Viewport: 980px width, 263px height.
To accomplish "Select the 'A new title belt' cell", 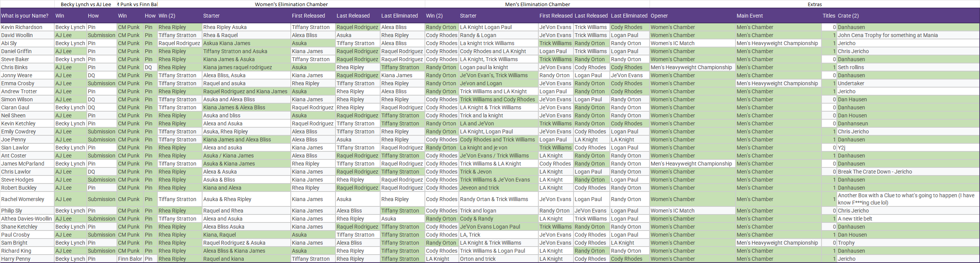I will point(855,219).
